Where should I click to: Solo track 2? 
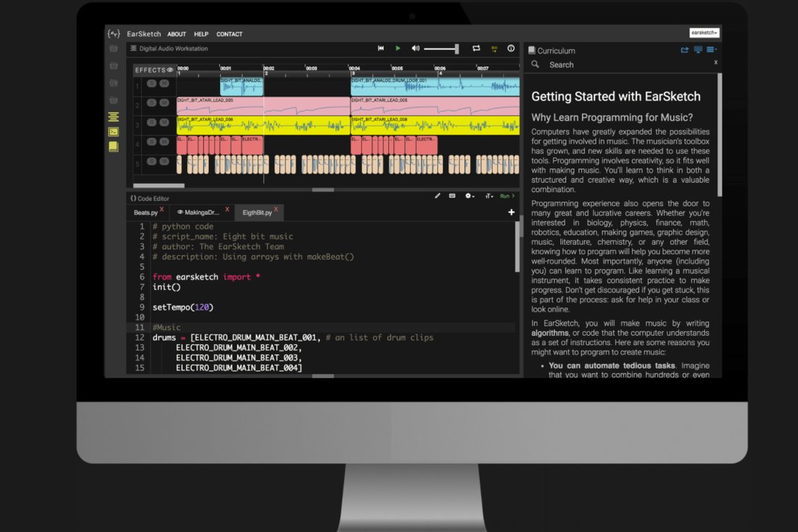point(152,103)
